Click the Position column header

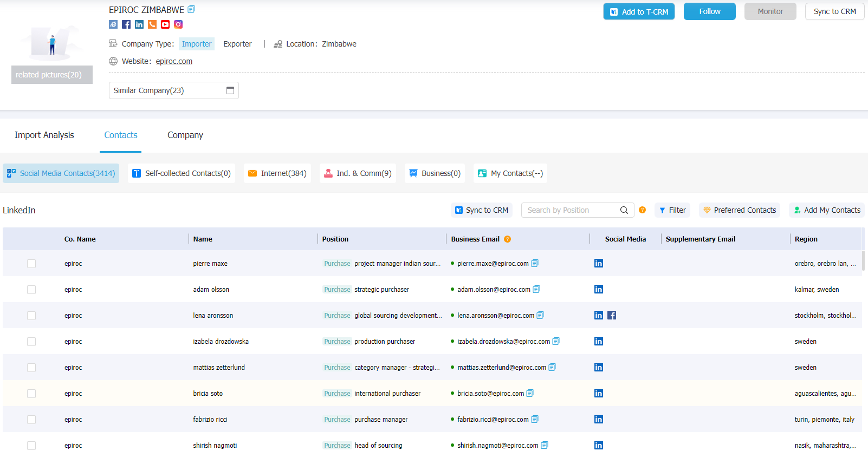(335, 239)
